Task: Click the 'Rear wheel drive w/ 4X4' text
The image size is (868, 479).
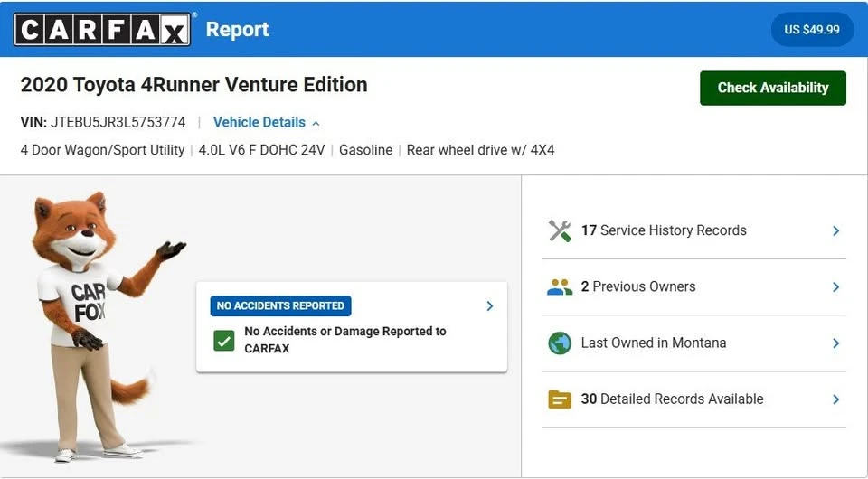Action: (x=480, y=150)
